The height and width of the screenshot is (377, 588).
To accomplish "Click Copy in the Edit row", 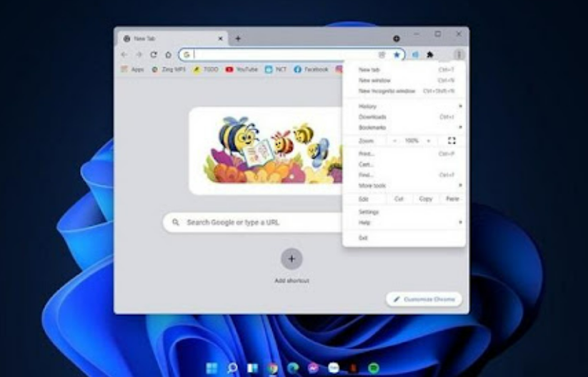I will (x=426, y=199).
